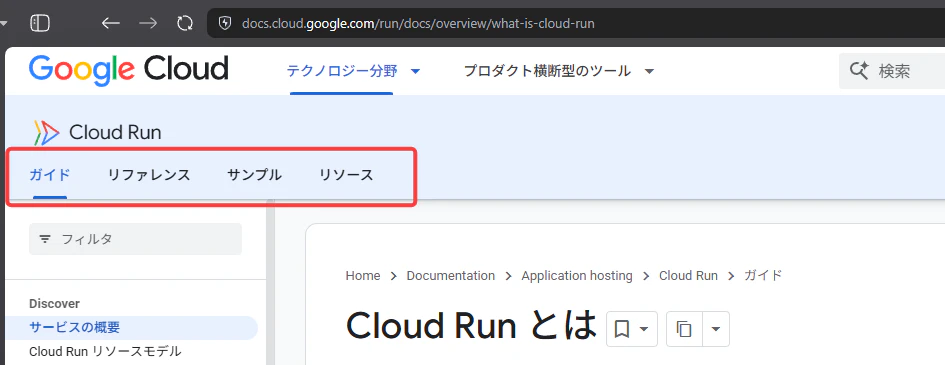Click the browser address bar URL
This screenshot has height=365, width=945.
pyautogui.click(x=418, y=23)
